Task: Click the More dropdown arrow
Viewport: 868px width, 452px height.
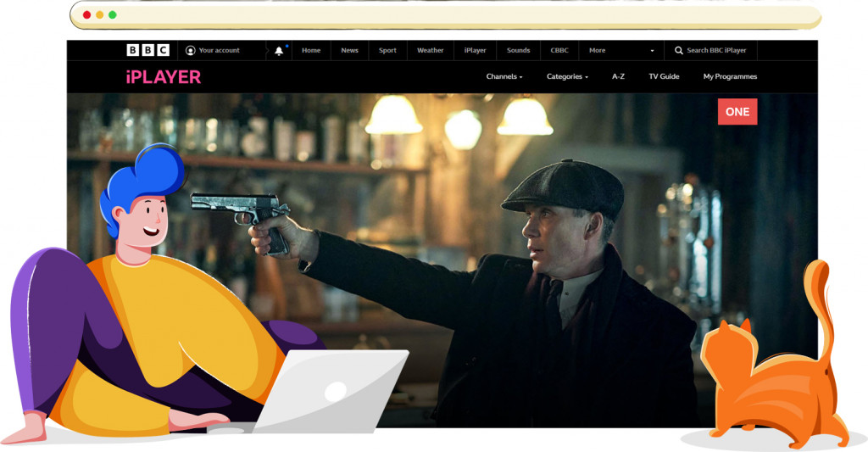Action: point(652,51)
